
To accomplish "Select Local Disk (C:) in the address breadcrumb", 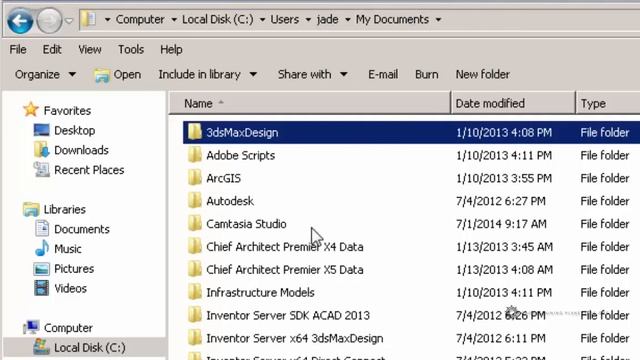I will (x=218, y=20).
